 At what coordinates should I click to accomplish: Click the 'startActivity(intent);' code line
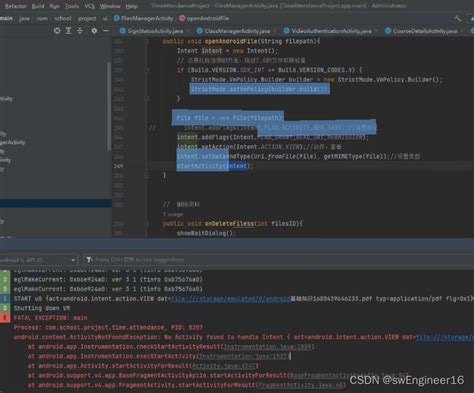click(x=215, y=166)
